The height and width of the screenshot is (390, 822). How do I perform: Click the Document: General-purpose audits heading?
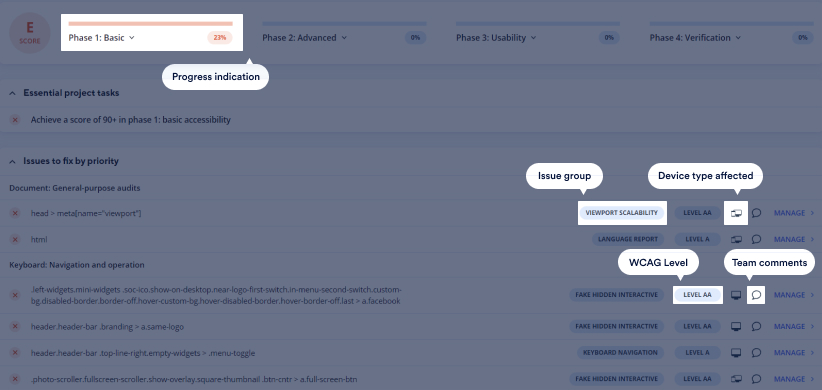[74, 188]
